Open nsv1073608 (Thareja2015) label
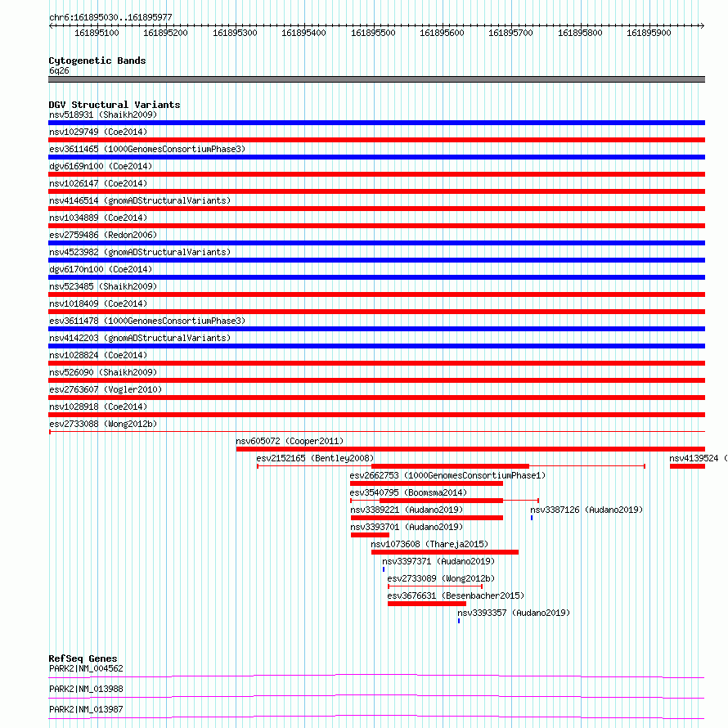This screenshot has height=728, width=728. [429, 544]
